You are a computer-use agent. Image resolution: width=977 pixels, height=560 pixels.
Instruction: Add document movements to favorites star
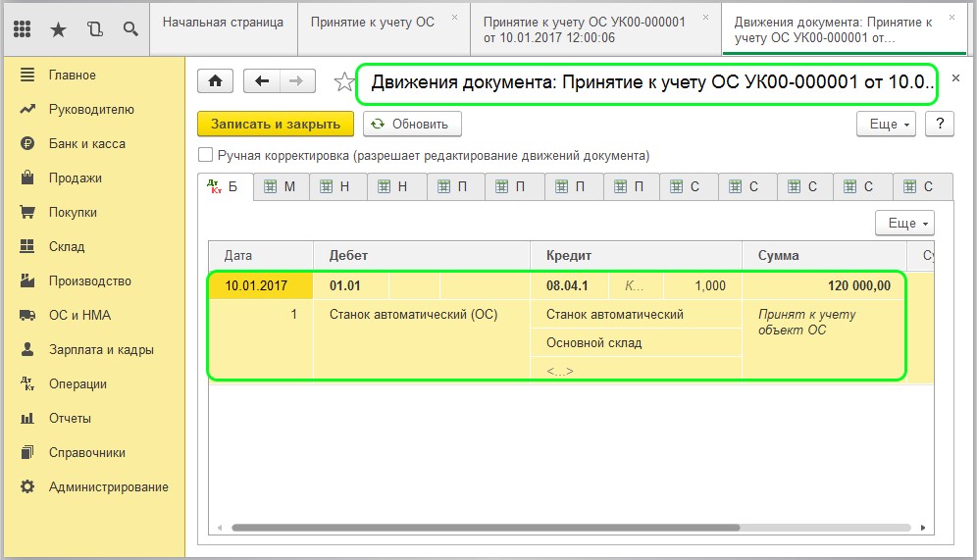[344, 81]
